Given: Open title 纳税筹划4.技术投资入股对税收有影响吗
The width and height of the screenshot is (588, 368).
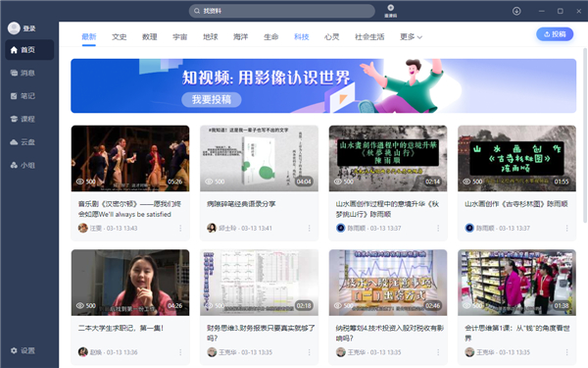Looking at the screenshot, I should click(x=390, y=333).
